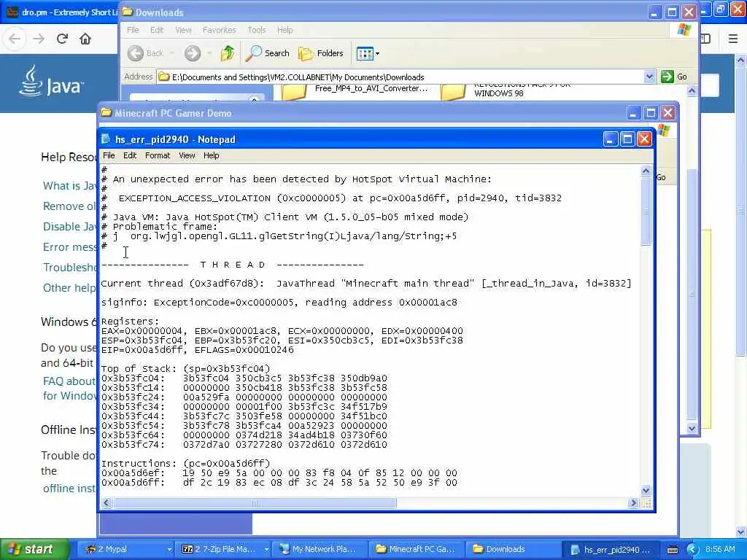Image resolution: width=747 pixels, height=560 pixels.
Task: Open the Notepad Edit menu
Action: [130, 155]
